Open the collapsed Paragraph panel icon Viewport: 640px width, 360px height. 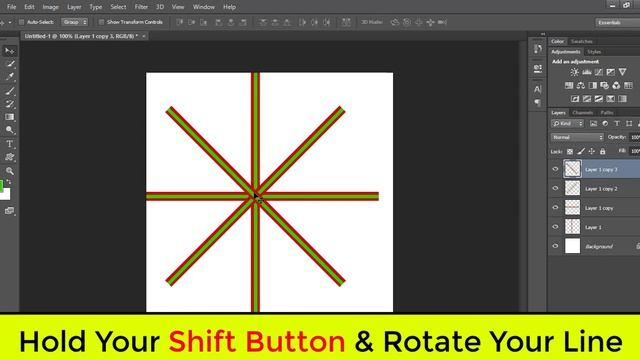click(538, 102)
